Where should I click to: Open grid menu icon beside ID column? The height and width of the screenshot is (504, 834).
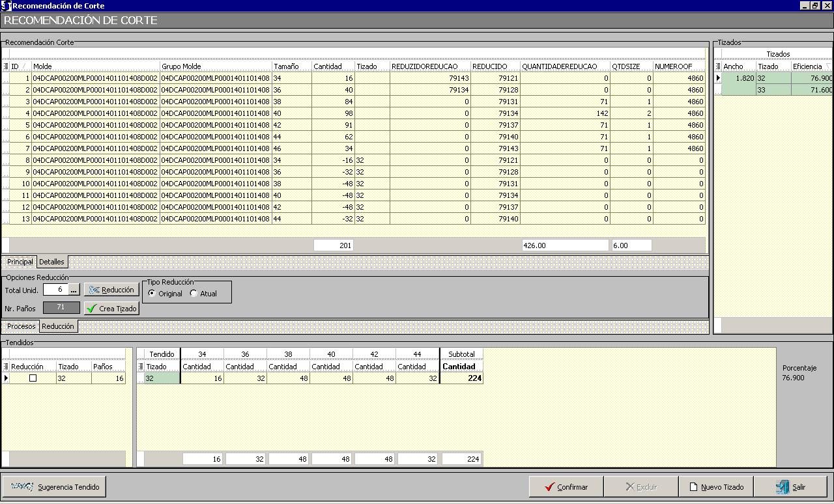[6, 66]
